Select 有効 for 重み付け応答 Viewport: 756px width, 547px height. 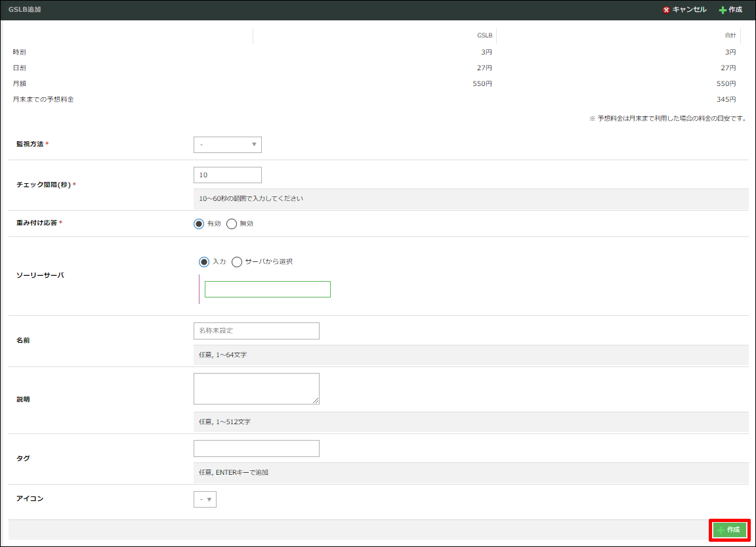coord(199,224)
